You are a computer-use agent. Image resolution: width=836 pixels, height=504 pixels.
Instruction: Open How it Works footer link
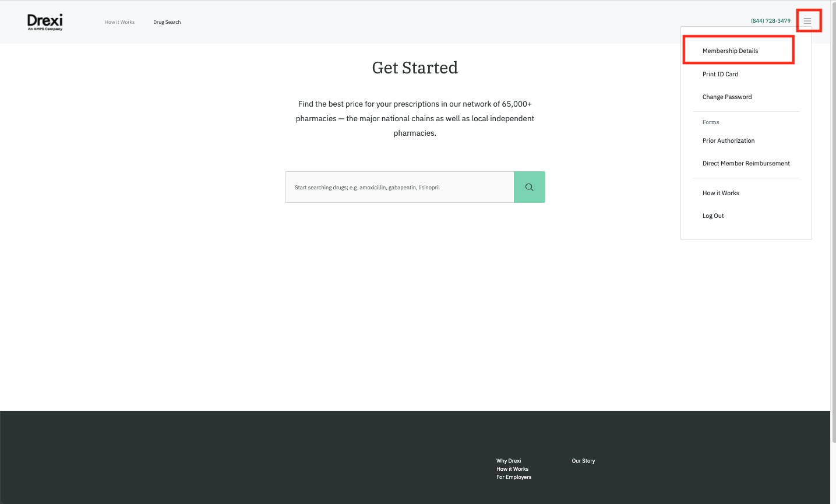pyautogui.click(x=512, y=469)
